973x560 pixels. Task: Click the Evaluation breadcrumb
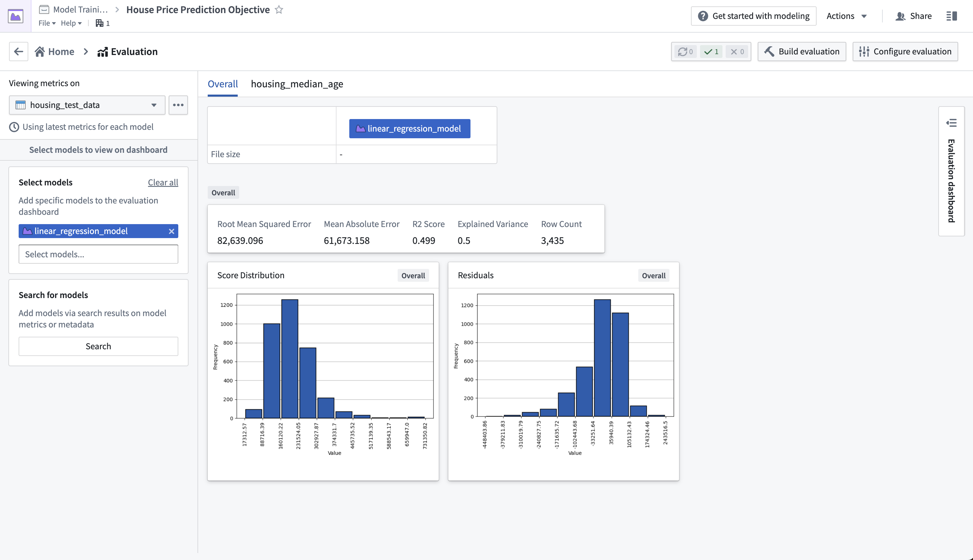pyautogui.click(x=127, y=52)
